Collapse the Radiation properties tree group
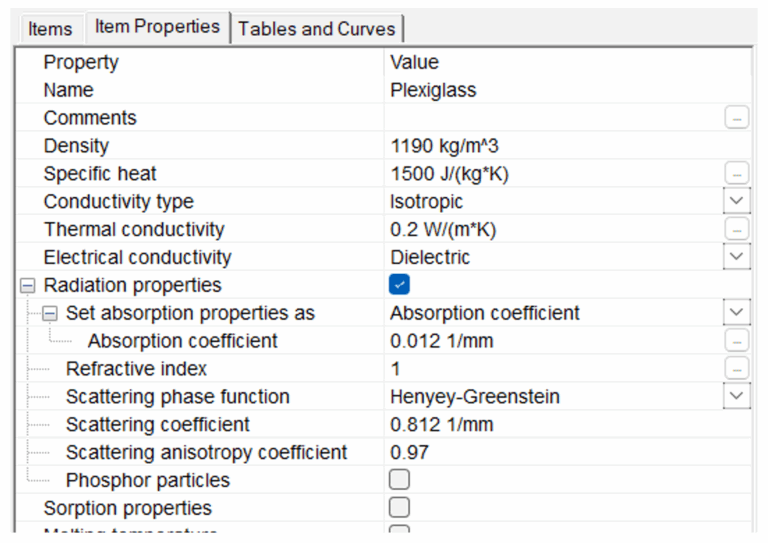Screen dimensions: 768x543 pyautogui.click(x=27, y=286)
